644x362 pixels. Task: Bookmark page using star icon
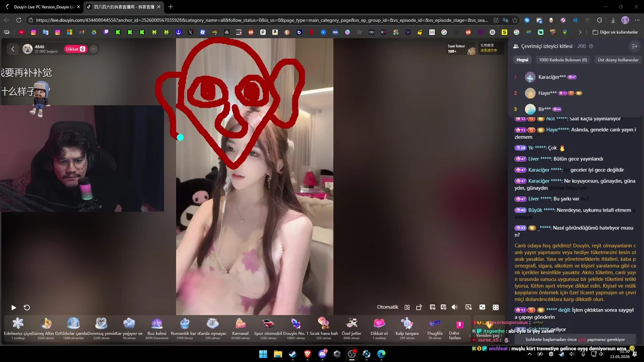coord(515,20)
